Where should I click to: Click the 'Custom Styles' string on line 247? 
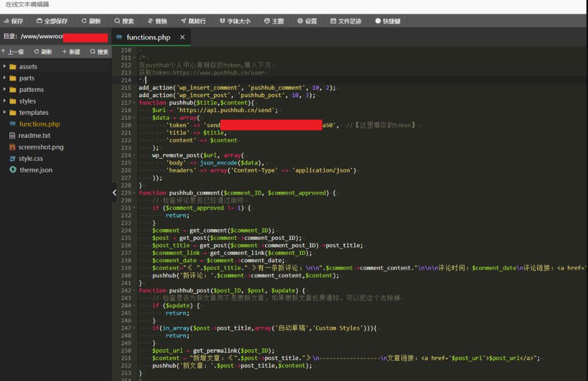click(x=337, y=328)
